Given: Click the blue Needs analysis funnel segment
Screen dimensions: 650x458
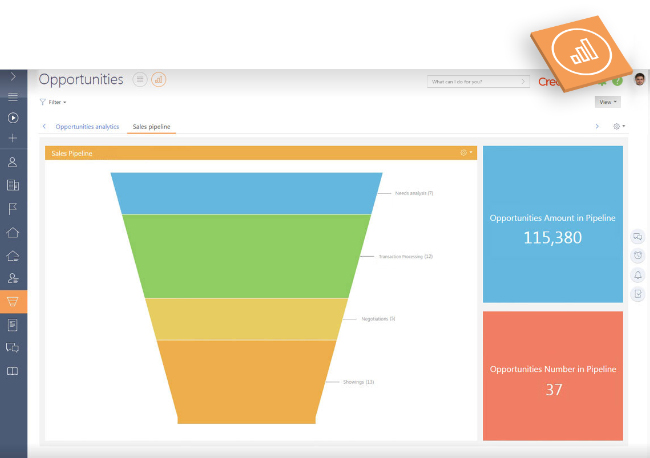Looking at the screenshot, I should pos(246,193).
